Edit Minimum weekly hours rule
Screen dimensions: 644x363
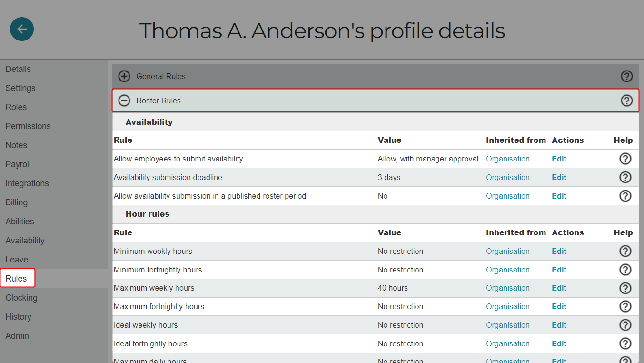pos(559,251)
